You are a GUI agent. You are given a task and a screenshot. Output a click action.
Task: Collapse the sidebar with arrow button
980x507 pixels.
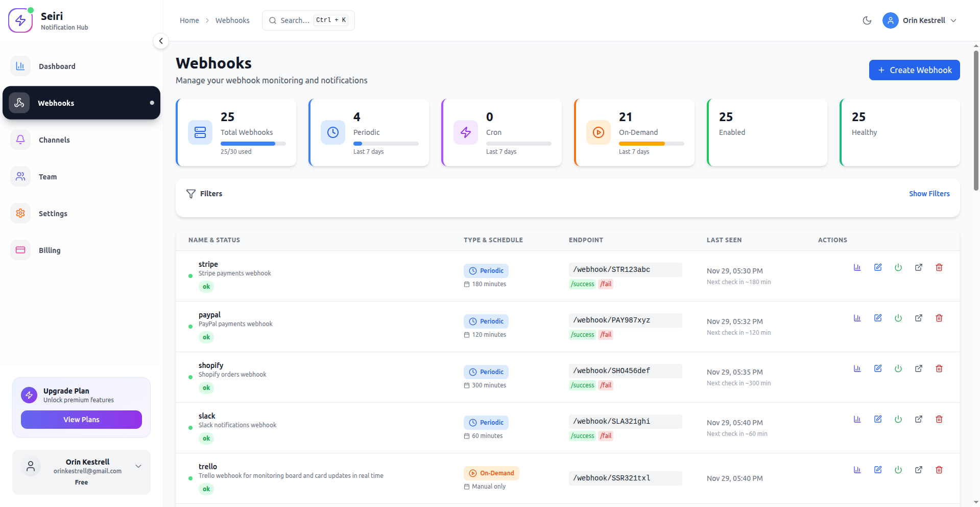[161, 41]
